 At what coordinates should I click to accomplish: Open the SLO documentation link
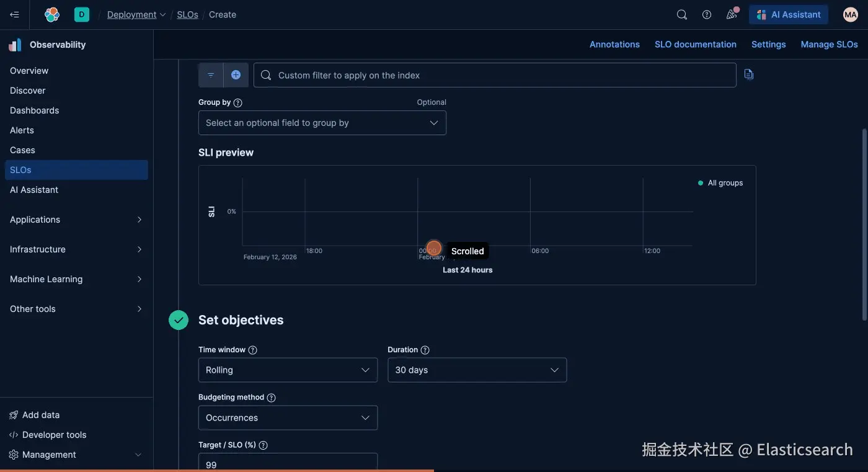tap(696, 45)
